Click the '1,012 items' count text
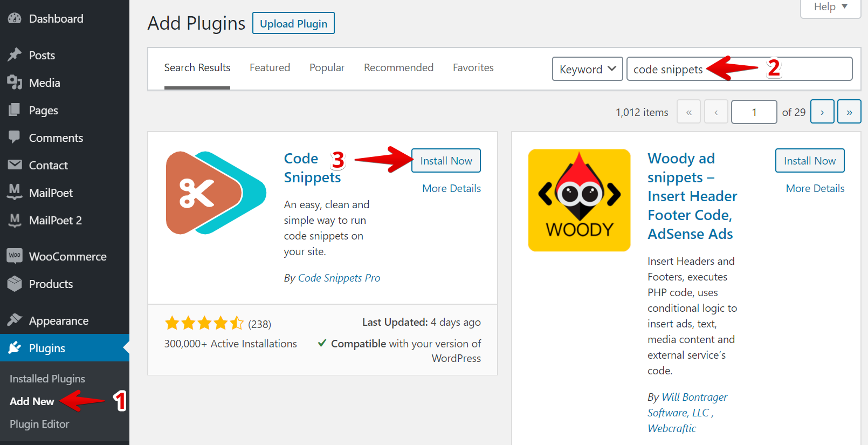The image size is (868, 445). [x=642, y=112]
